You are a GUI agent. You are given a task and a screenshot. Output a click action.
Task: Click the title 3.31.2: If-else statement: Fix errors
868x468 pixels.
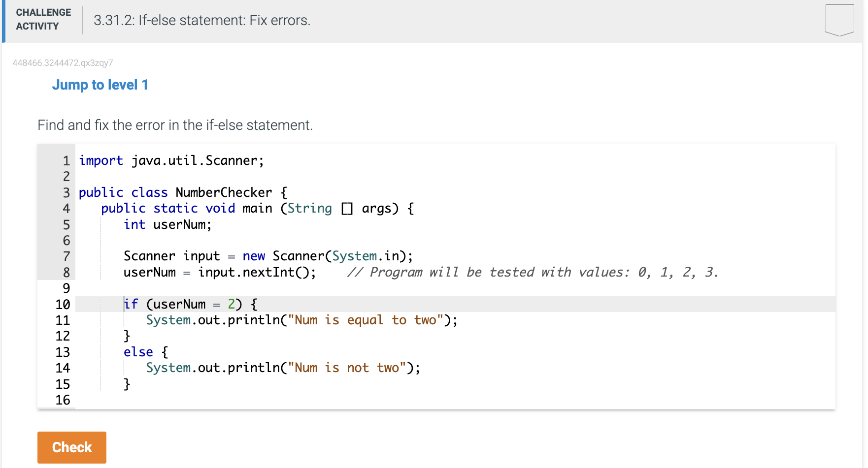pos(201,20)
